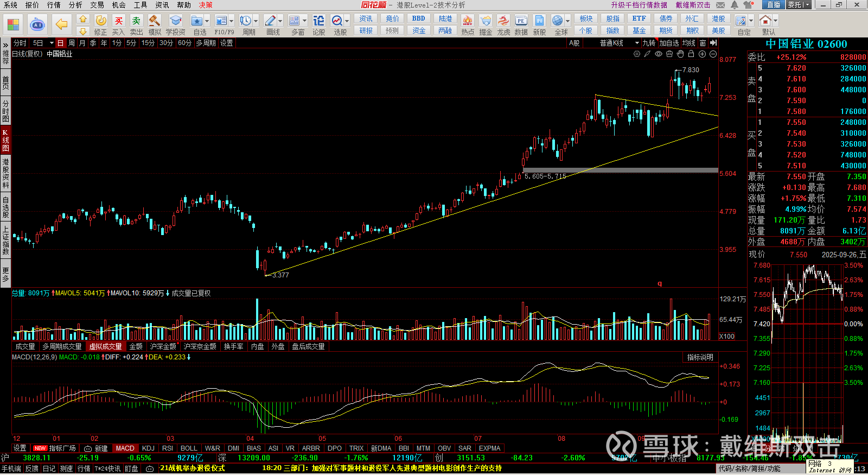Click the 论股 stock discussion icon
Viewport: 868px width, 475px height.
point(319,21)
